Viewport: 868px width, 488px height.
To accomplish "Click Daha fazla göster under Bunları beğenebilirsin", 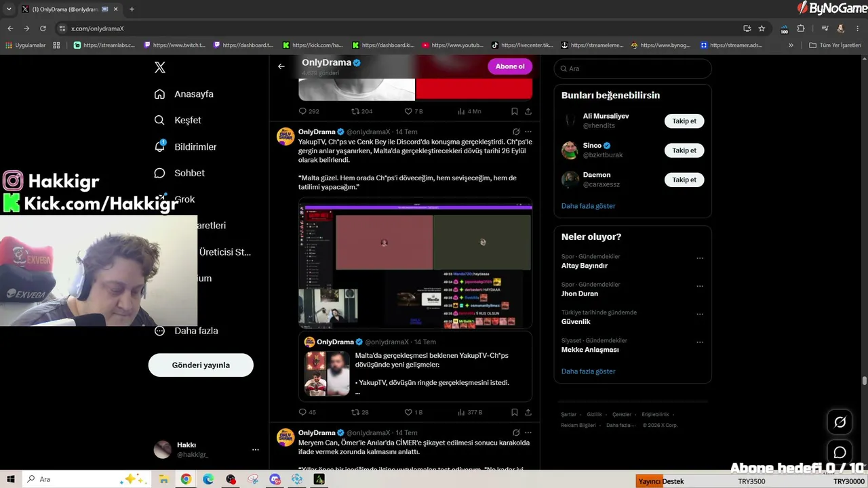I will click(x=589, y=206).
